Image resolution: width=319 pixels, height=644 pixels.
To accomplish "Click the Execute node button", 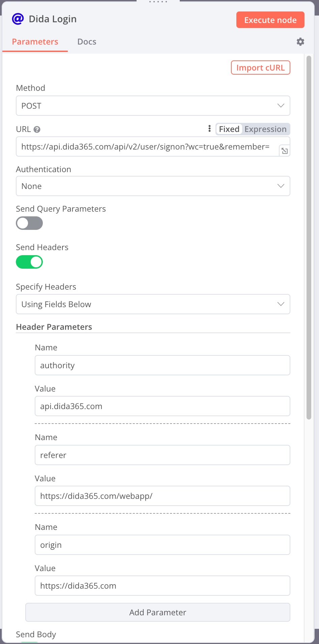I will [x=270, y=20].
